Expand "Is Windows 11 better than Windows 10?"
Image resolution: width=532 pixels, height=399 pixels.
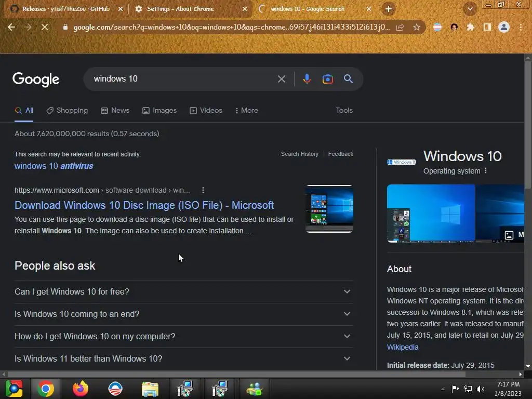[x=183, y=359]
